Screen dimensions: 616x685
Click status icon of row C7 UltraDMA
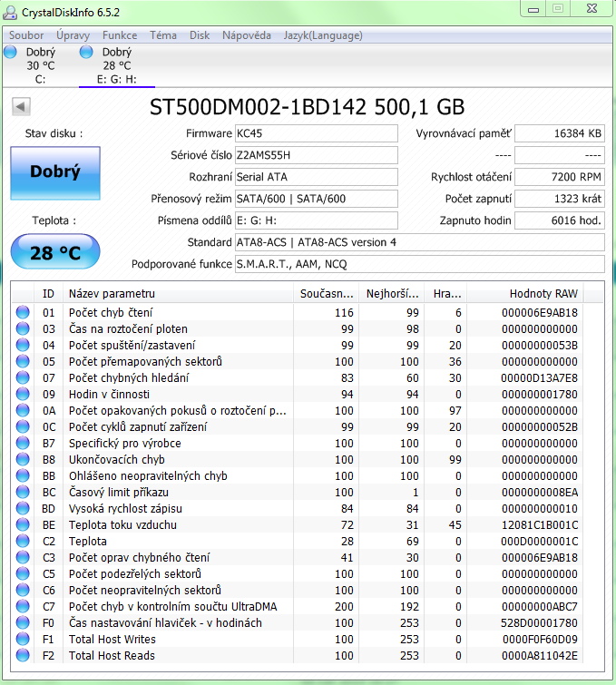(23, 606)
